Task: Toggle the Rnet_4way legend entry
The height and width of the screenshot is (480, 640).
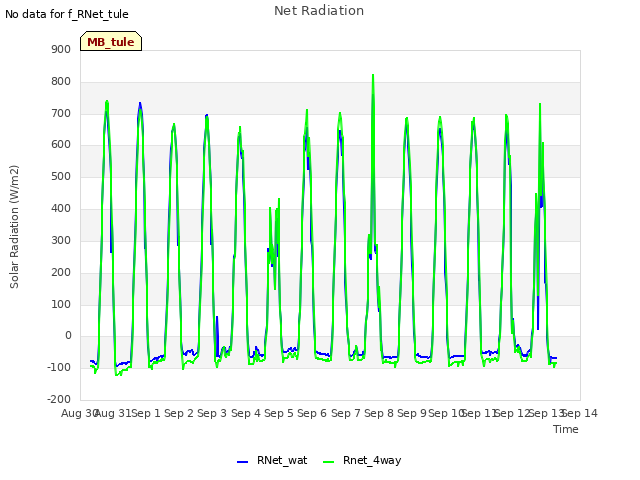Action: (362, 460)
